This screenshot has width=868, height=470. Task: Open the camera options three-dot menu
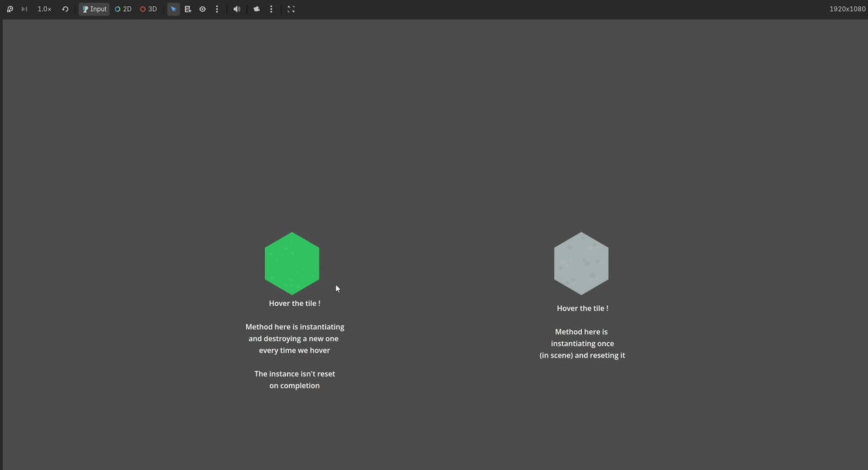271,9
